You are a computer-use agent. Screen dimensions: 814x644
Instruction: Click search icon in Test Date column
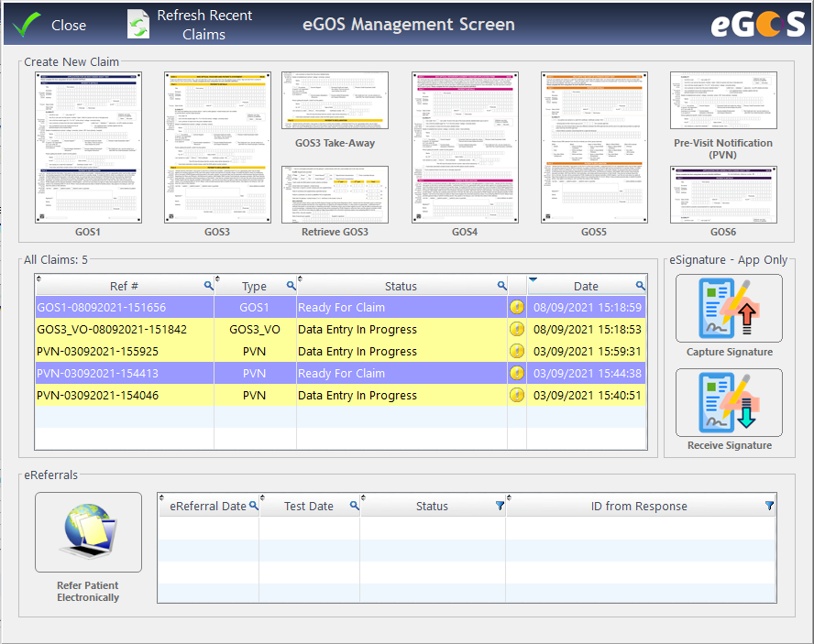(354, 506)
